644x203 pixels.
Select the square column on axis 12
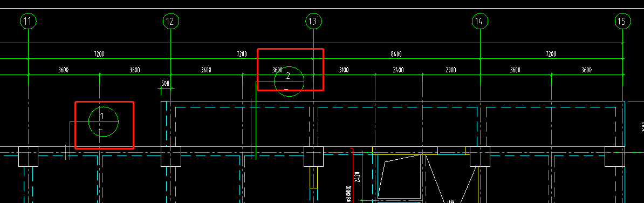coord(171,157)
